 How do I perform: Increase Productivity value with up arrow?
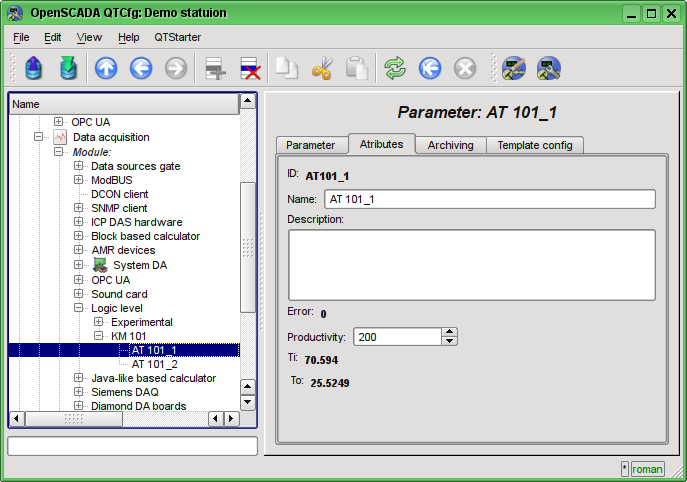point(450,332)
